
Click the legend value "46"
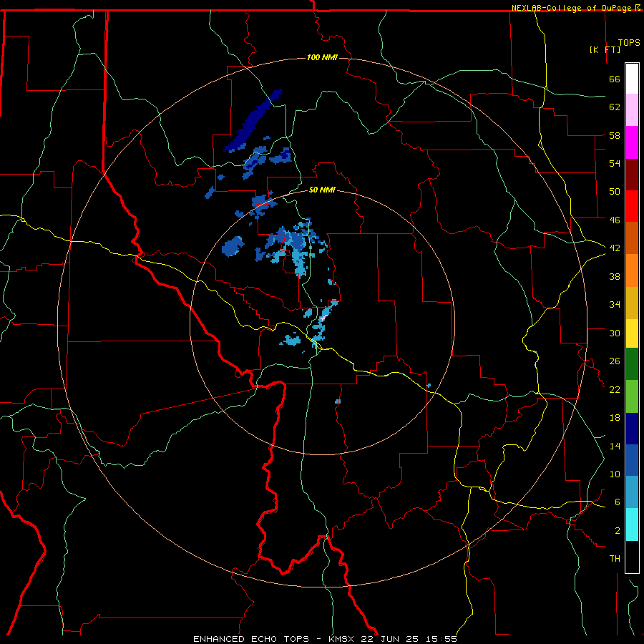615,220
